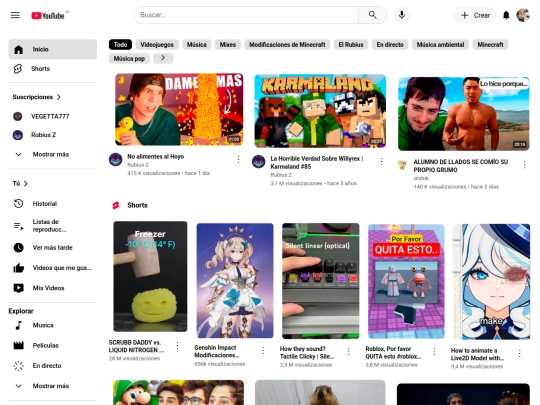Open Suscripciones section chevron
540x405 pixels.
tap(59, 97)
